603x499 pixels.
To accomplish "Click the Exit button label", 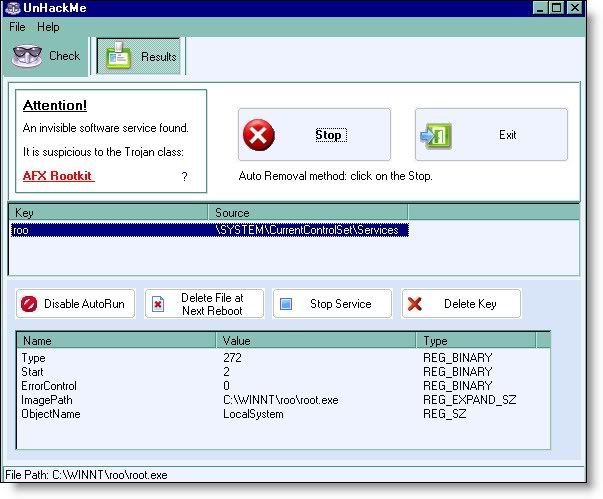I will [x=508, y=135].
